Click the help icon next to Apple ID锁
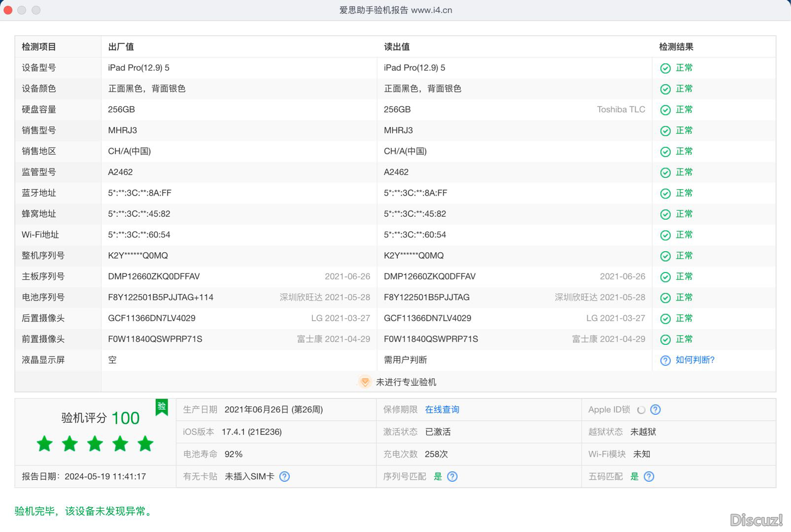The height and width of the screenshot is (532, 791). pyautogui.click(x=655, y=410)
